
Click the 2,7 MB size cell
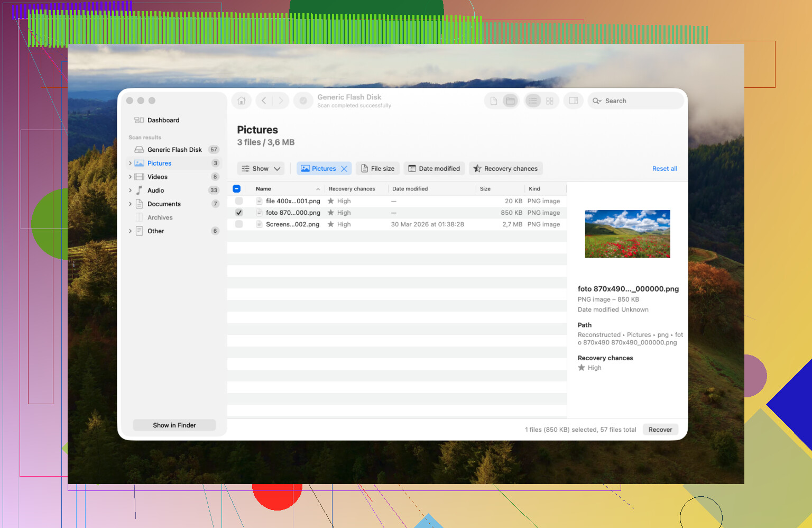(512, 224)
